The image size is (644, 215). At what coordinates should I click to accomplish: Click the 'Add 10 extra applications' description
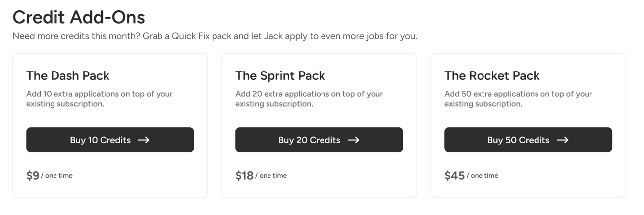[99, 99]
